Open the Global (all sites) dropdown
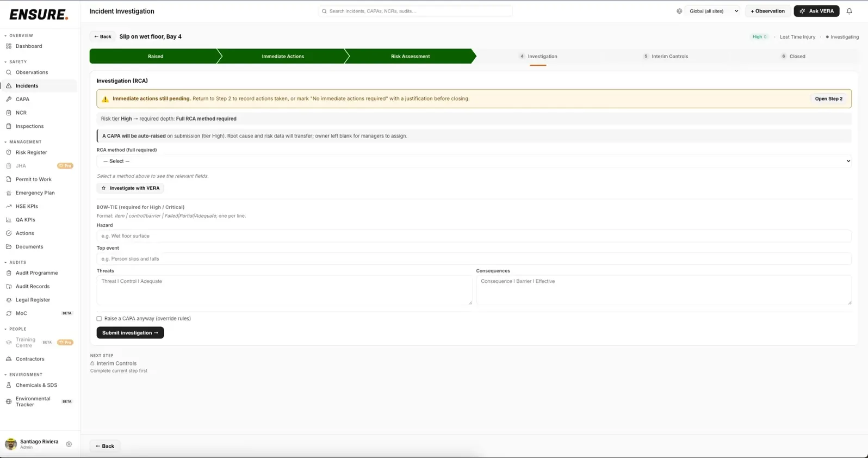Image resolution: width=868 pixels, height=458 pixels. (714, 11)
